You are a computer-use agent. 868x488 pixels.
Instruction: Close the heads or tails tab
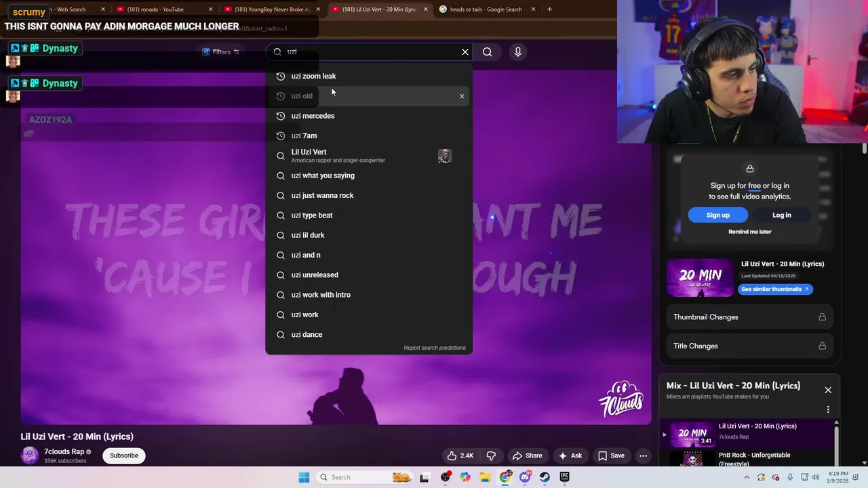[x=533, y=9]
